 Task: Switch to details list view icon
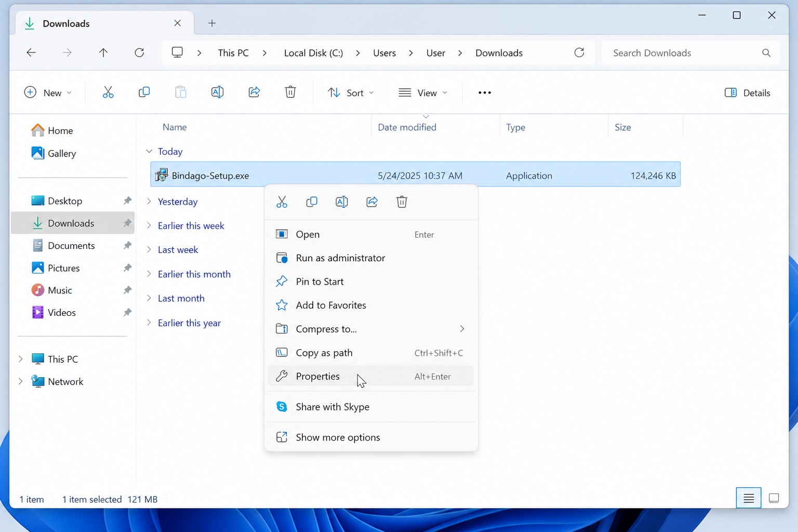tap(749, 498)
